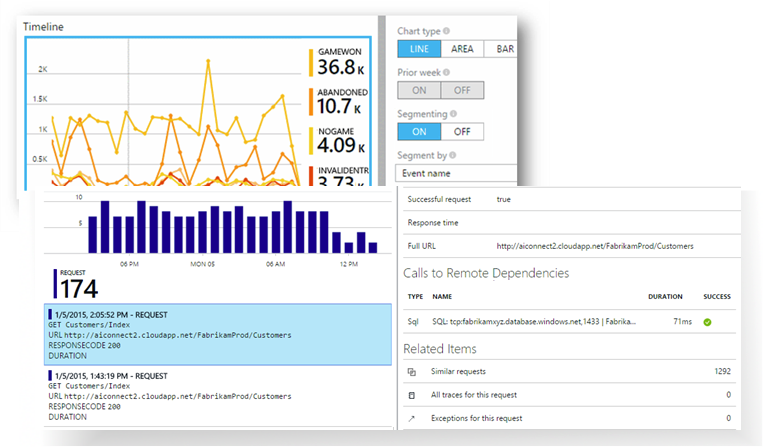Viewport: 763px width, 447px height.
Task: Click the GAMEWON yellow legend swatch
Action: (311, 63)
